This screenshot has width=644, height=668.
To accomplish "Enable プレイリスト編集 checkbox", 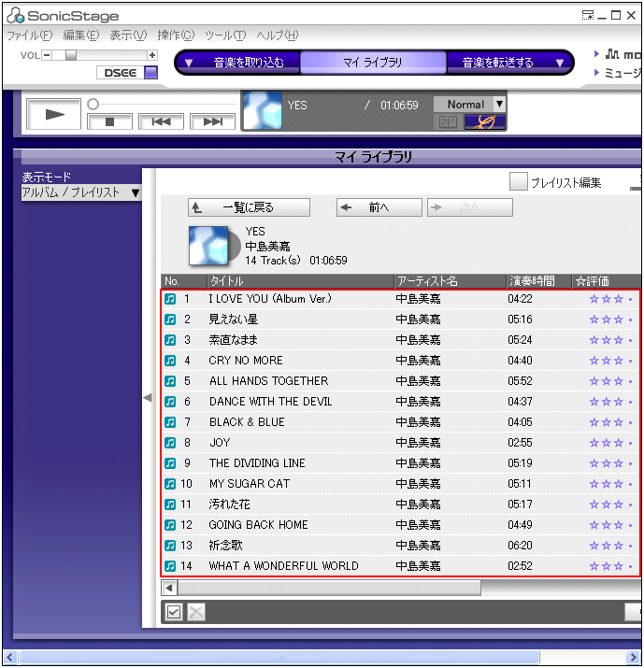I will click(518, 182).
